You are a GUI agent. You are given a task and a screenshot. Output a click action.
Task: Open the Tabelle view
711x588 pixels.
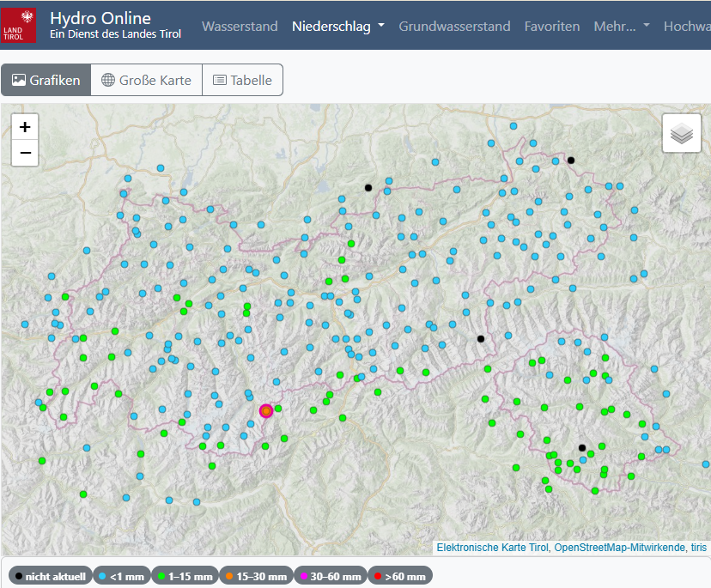pos(242,80)
